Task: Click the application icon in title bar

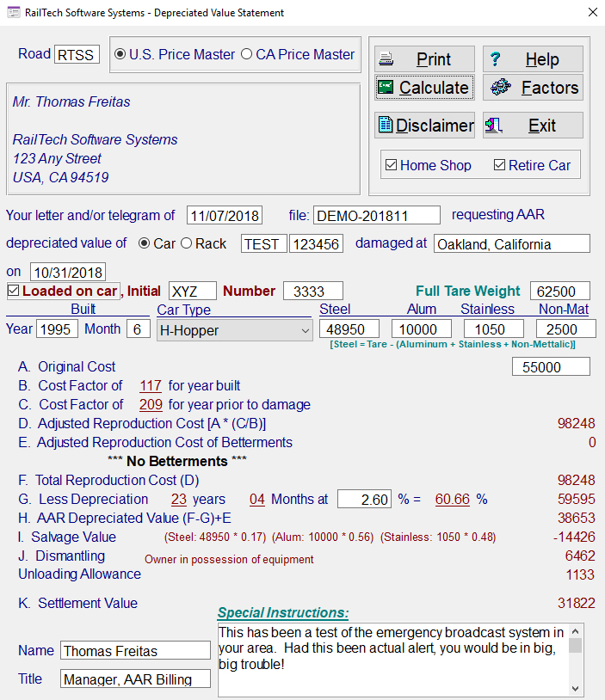Action: 14,12
